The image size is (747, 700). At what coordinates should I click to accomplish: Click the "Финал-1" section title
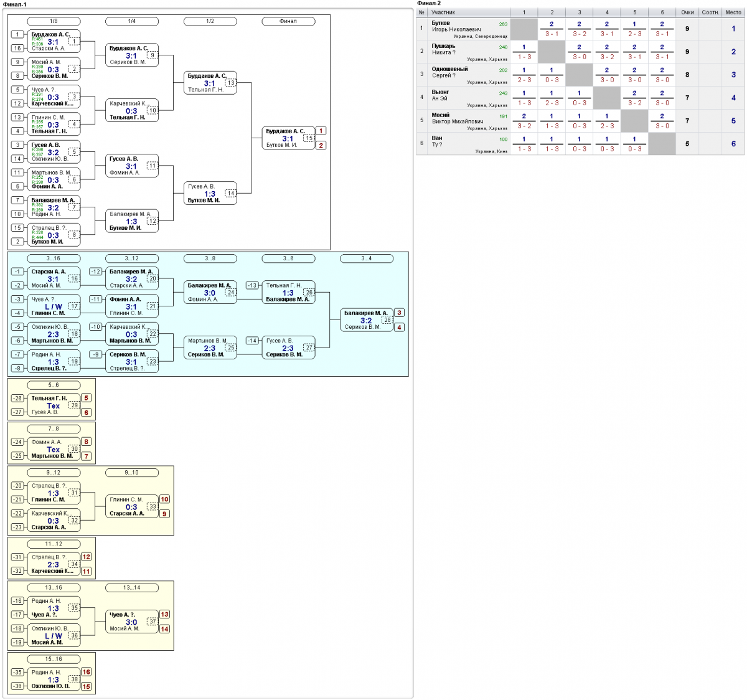click(x=15, y=4)
